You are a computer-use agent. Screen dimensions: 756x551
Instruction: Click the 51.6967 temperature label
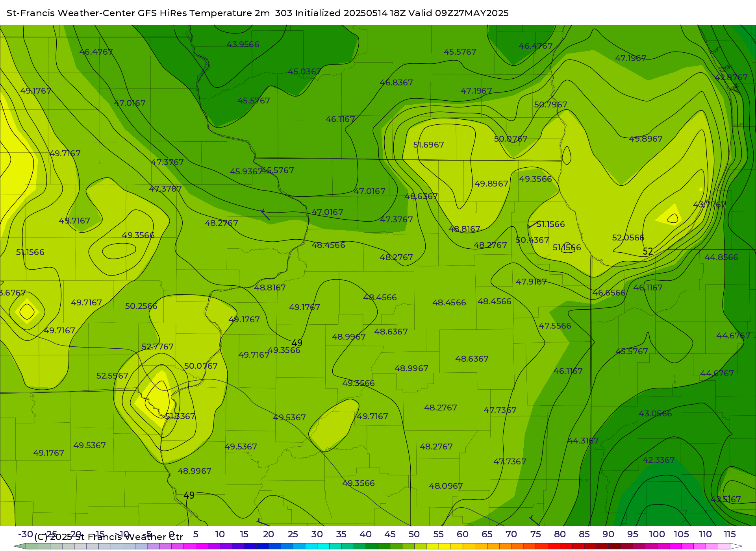pyautogui.click(x=428, y=145)
